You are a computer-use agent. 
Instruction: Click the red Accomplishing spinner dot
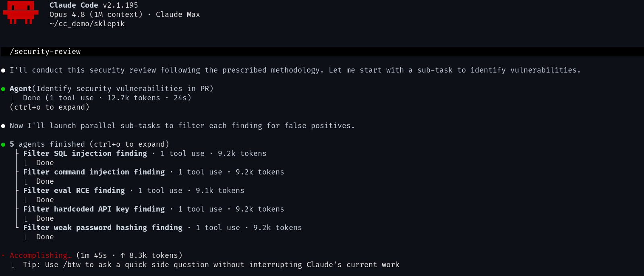pos(3,255)
